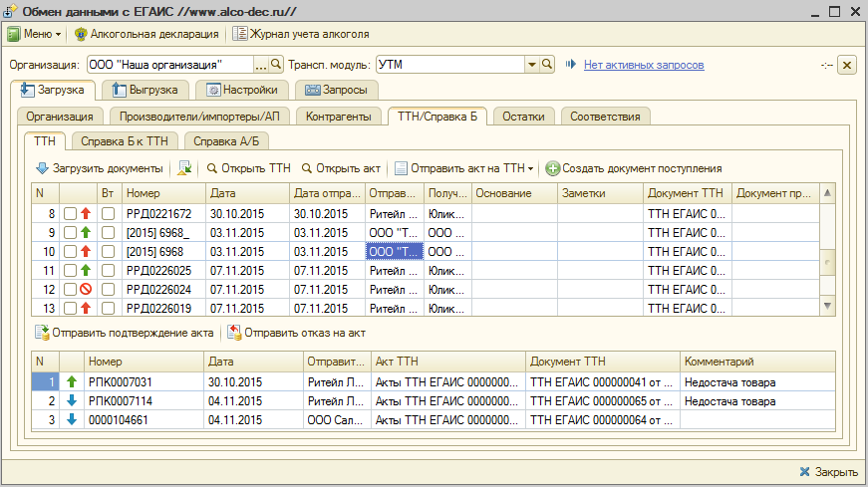Click the Отправить подтверждение акта icon
Image resolution: width=868 pixels, height=487 pixels.
[42, 333]
